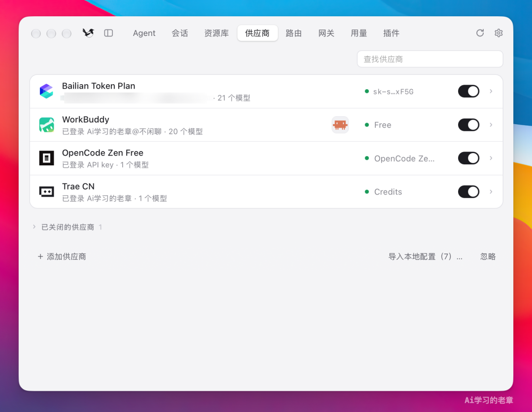This screenshot has height=412, width=532.
Task: Toggle the OpenCode Zen Free switch
Action: coord(468,158)
